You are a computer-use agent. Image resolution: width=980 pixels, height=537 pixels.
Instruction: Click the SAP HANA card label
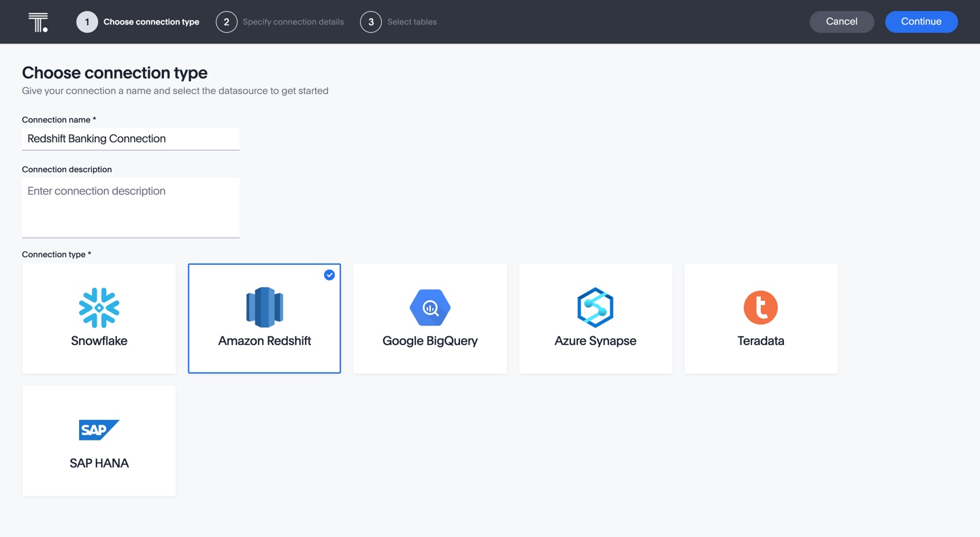pyautogui.click(x=99, y=463)
